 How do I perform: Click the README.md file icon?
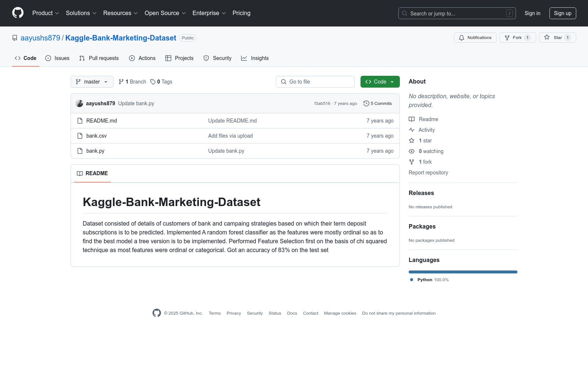click(80, 121)
